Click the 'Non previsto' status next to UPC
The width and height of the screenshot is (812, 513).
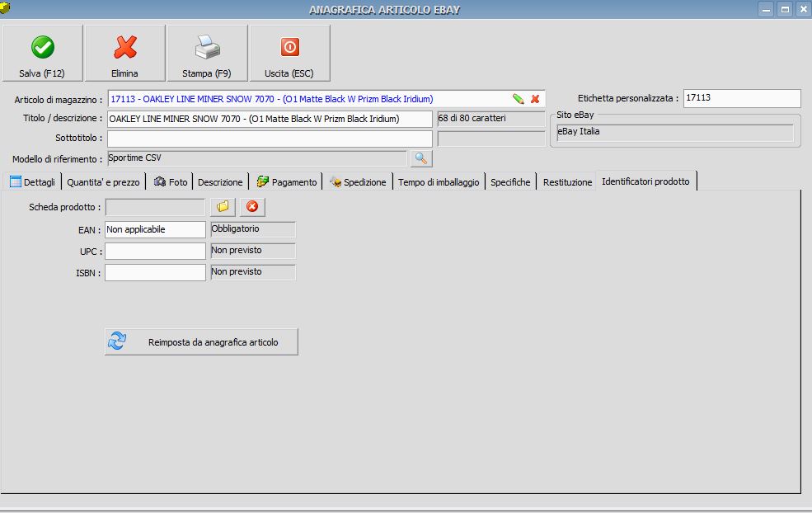pyautogui.click(x=253, y=251)
